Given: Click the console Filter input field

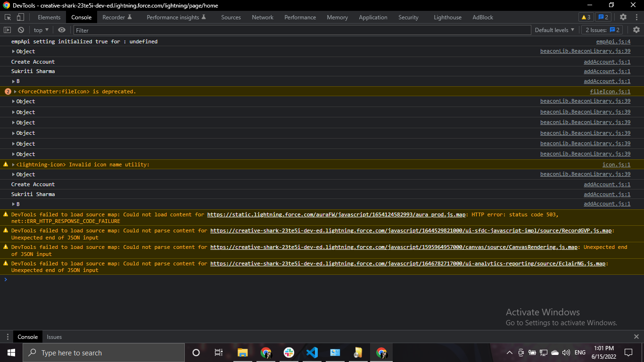Looking at the screenshot, I should 302,30.
